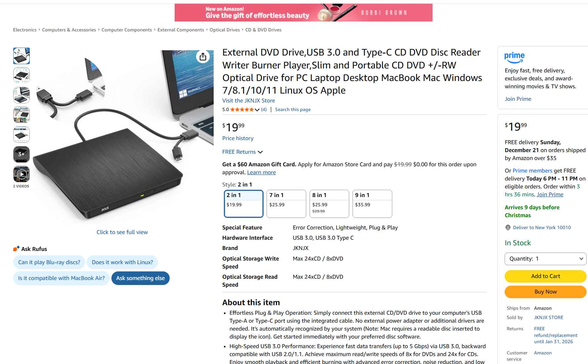Viewport: 588px width, 364px height.
Task: Click the Add to Cart button
Action: 545,276
